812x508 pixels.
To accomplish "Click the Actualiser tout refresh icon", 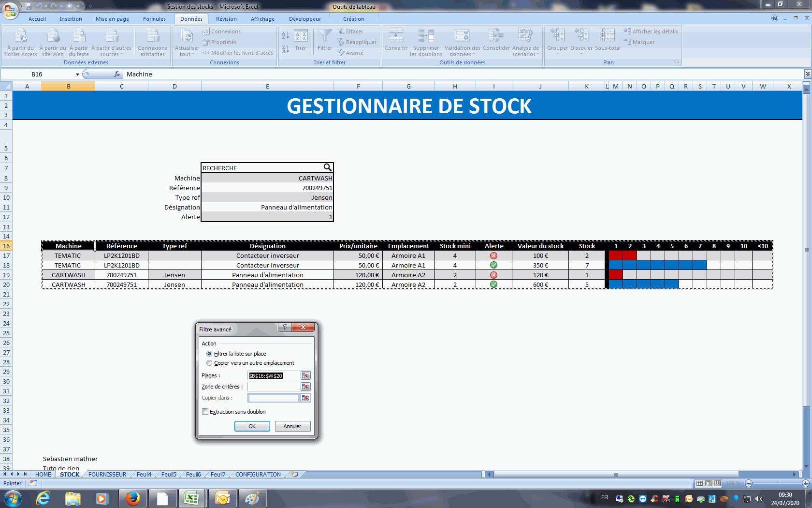I will click(187, 36).
